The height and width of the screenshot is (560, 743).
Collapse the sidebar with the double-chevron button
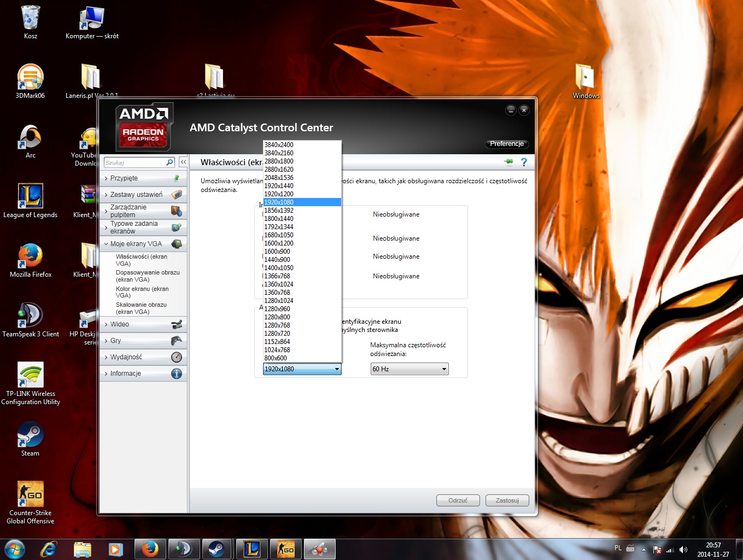click(x=183, y=162)
